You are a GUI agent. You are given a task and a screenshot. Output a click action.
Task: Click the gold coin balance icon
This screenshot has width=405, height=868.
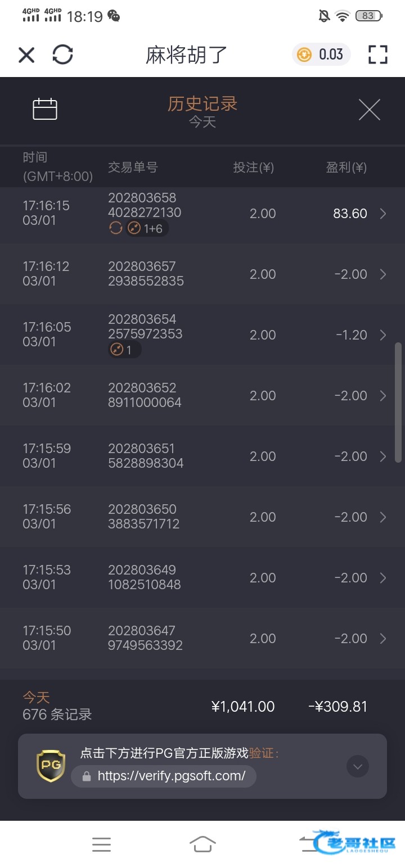pyautogui.click(x=304, y=55)
